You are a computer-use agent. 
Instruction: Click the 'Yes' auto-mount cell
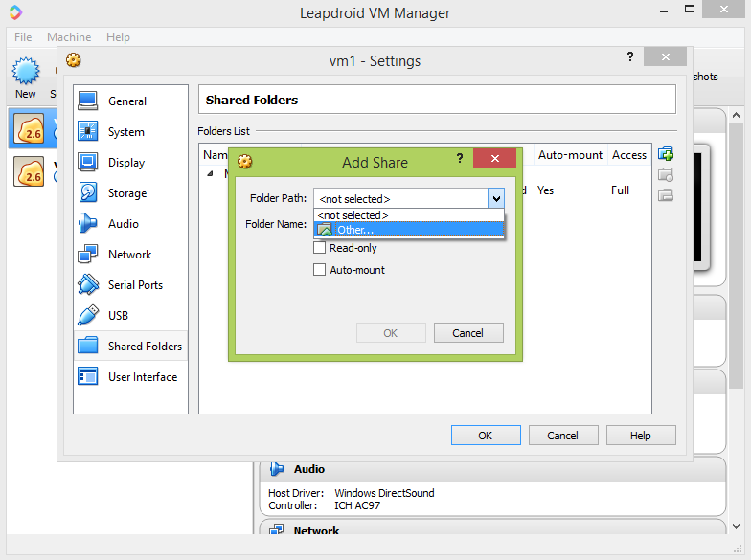coord(546,190)
